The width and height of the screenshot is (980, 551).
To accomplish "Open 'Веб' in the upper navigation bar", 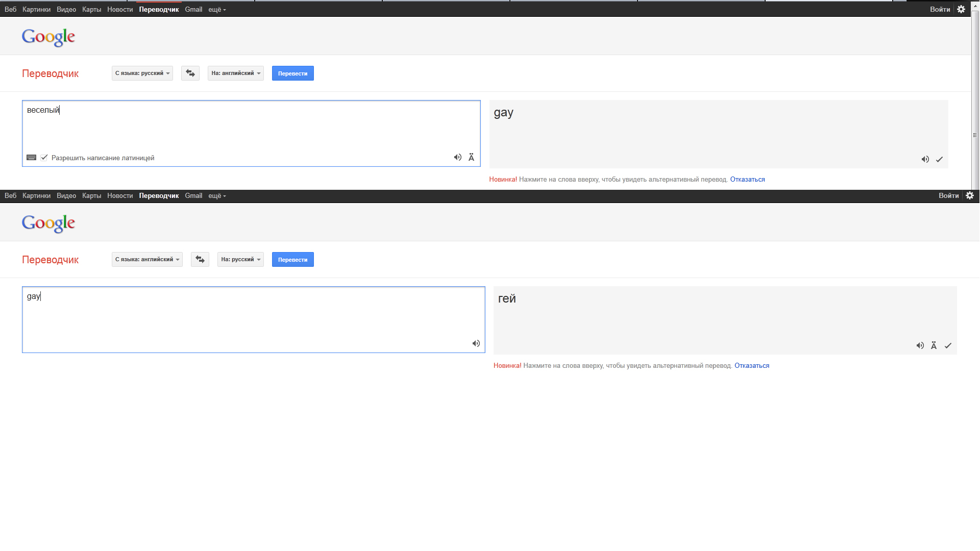I will click(10, 10).
